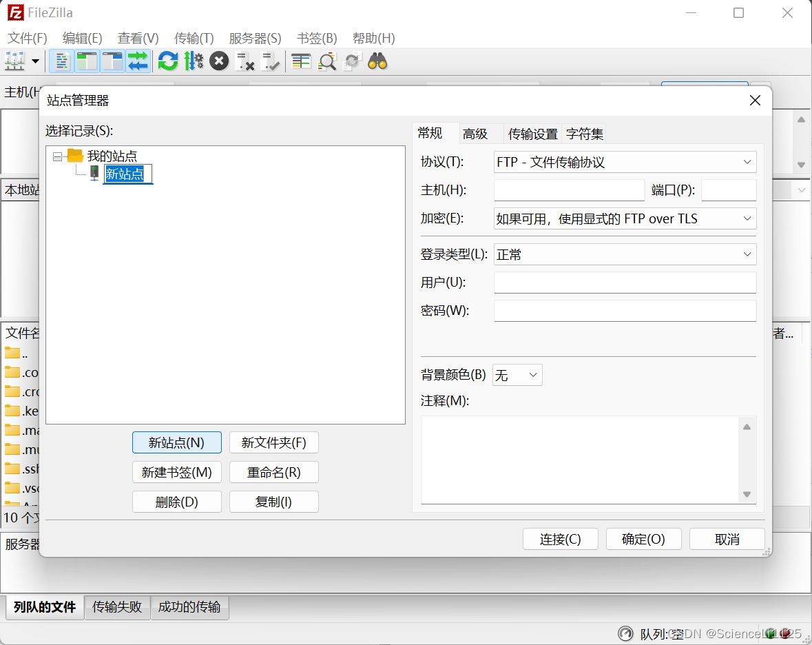Click the 用户(U) username field
Screen dimensions: 812x645
tap(625, 283)
